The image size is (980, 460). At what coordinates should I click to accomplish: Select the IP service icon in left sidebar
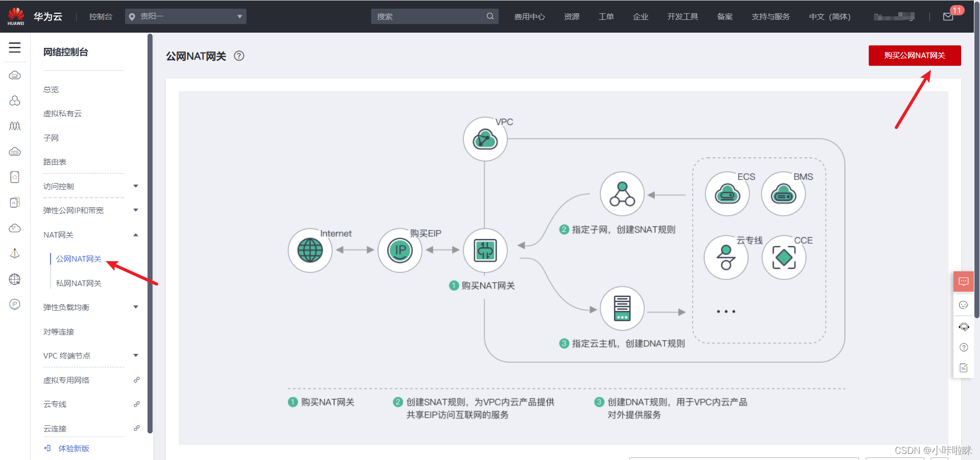tap(15, 304)
